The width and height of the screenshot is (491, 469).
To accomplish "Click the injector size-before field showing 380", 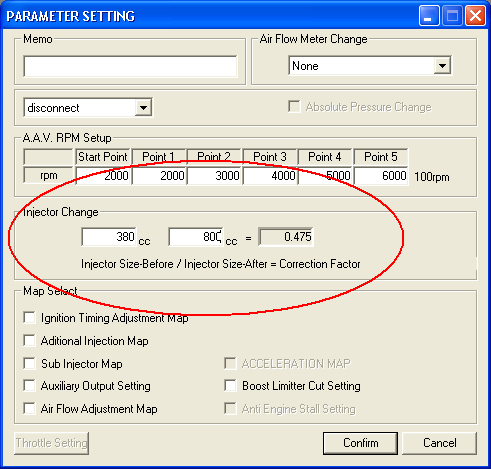I will tap(109, 237).
